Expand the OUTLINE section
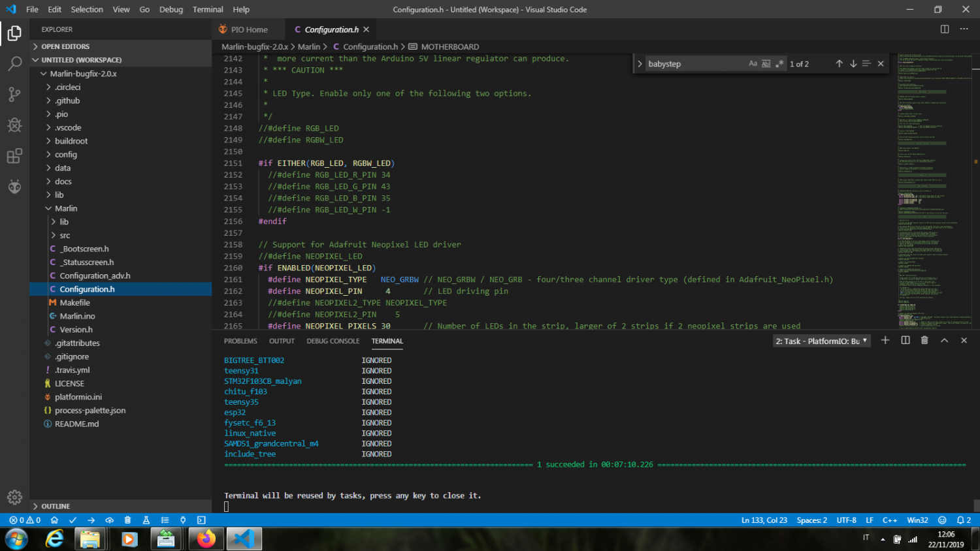The width and height of the screenshot is (980, 551). point(56,506)
